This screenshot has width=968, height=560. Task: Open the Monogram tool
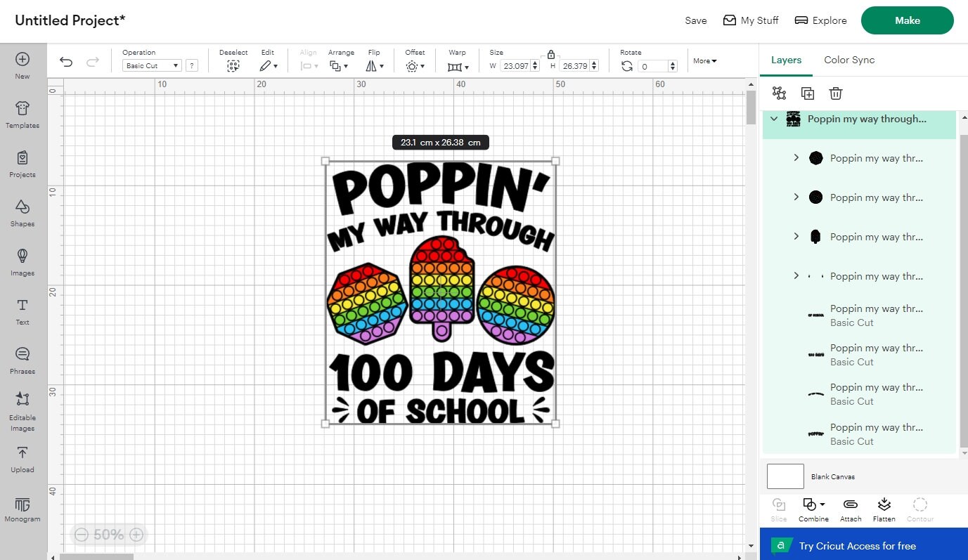(x=22, y=509)
